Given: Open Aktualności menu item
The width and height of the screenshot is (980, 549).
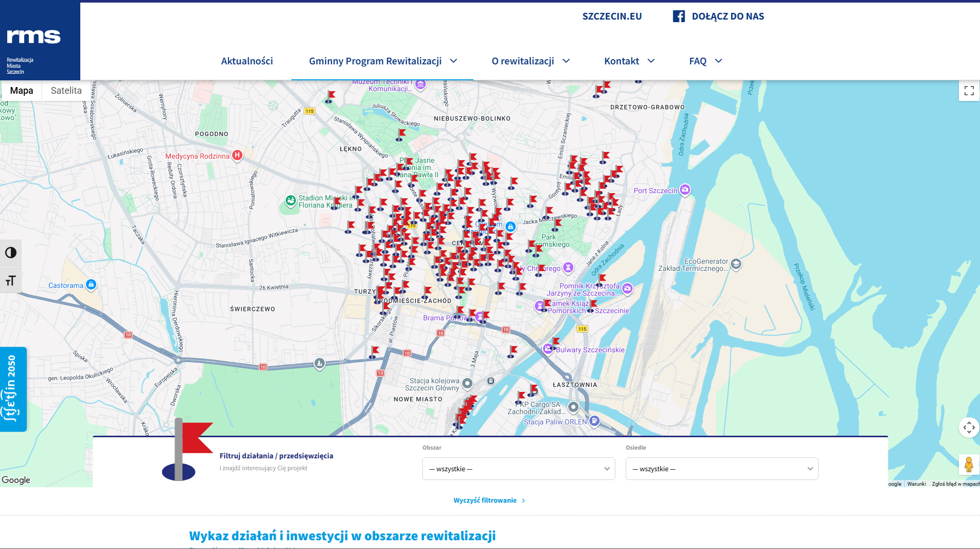Looking at the screenshot, I should tap(247, 61).
